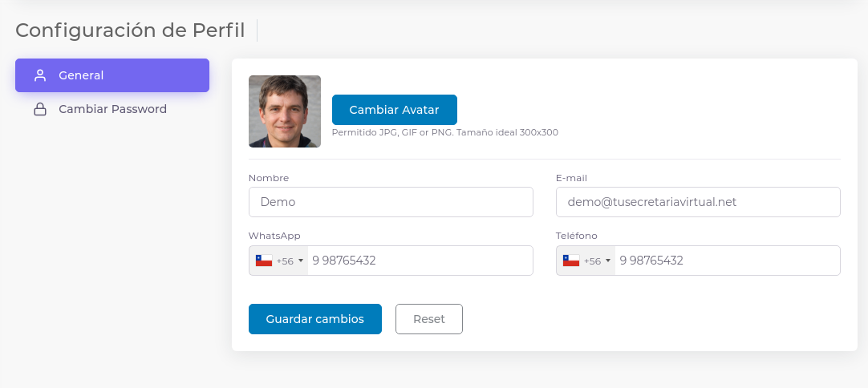Expand the Teléfono country code arrow
This screenshot has width=868, height=388.
click(608, 261)
